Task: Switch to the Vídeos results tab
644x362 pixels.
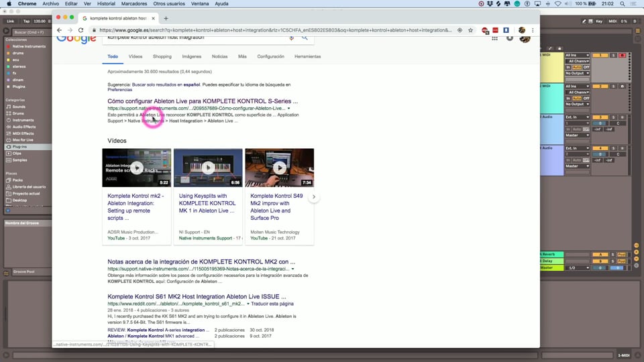Action: [x=135, y=56]
